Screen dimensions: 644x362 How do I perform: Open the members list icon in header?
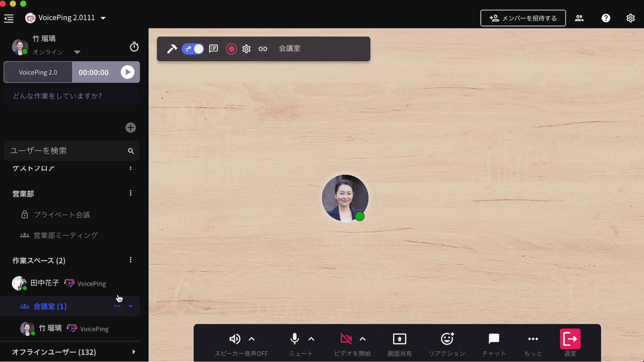pos(579,18)
